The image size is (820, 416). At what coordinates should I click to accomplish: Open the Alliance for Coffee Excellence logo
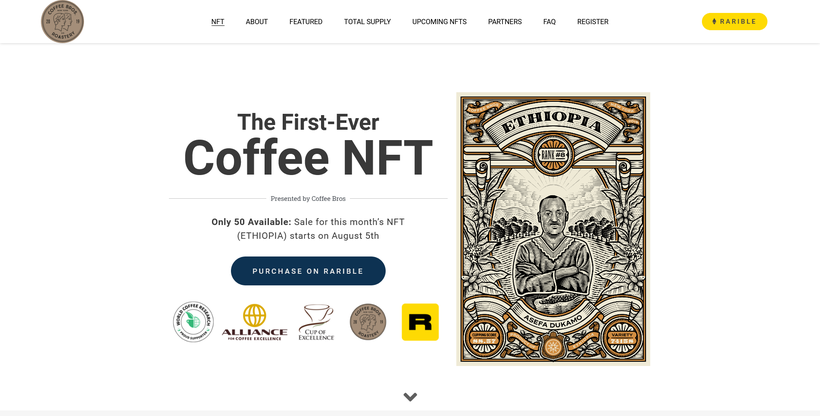click(x=254, y=322)
